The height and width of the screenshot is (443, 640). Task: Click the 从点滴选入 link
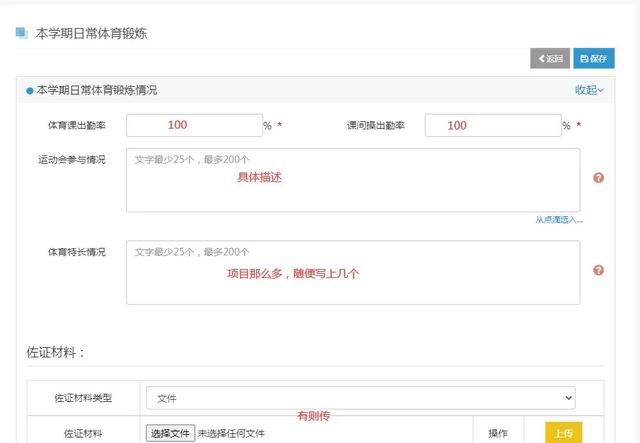click(559, 220)
